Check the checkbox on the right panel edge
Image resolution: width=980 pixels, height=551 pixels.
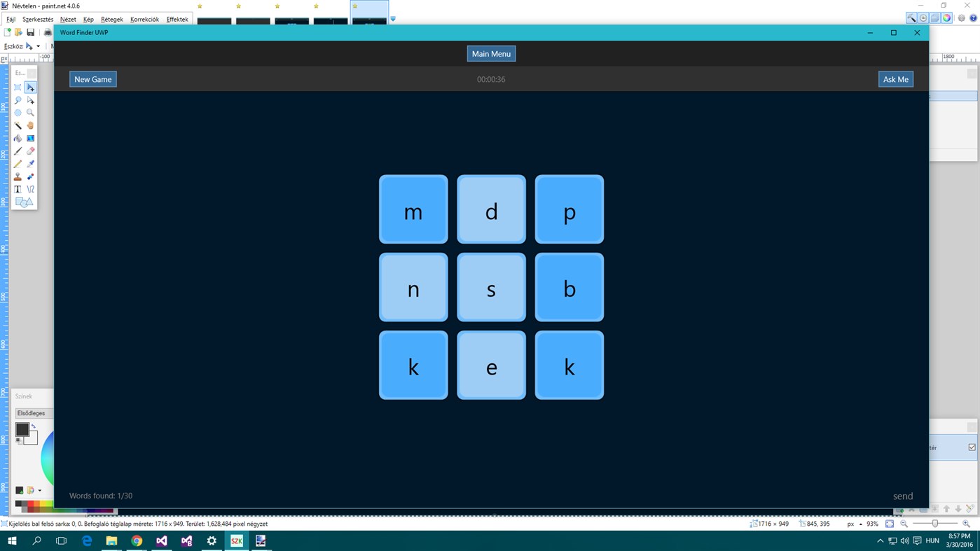click(973, 447)
